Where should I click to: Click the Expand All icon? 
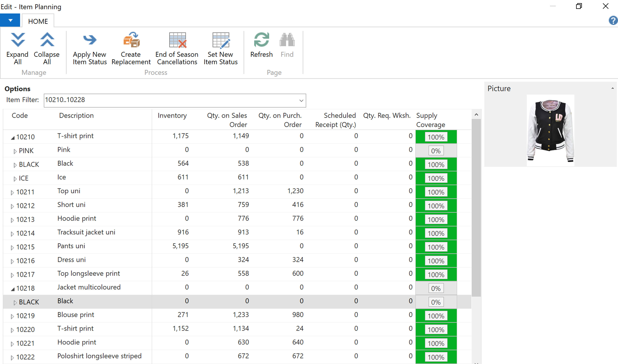click(x=18, y=40)
